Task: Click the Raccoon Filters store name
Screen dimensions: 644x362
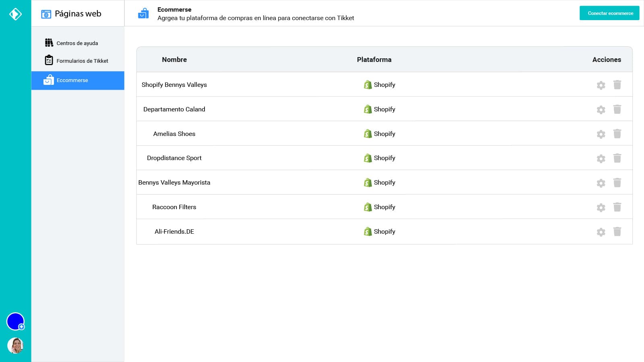Action: coord(174,207)
